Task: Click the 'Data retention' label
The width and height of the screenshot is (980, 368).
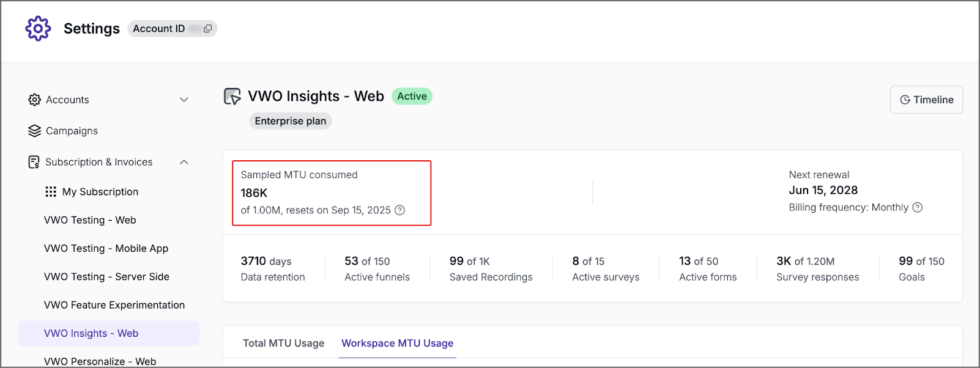Action: click(273, 277)
